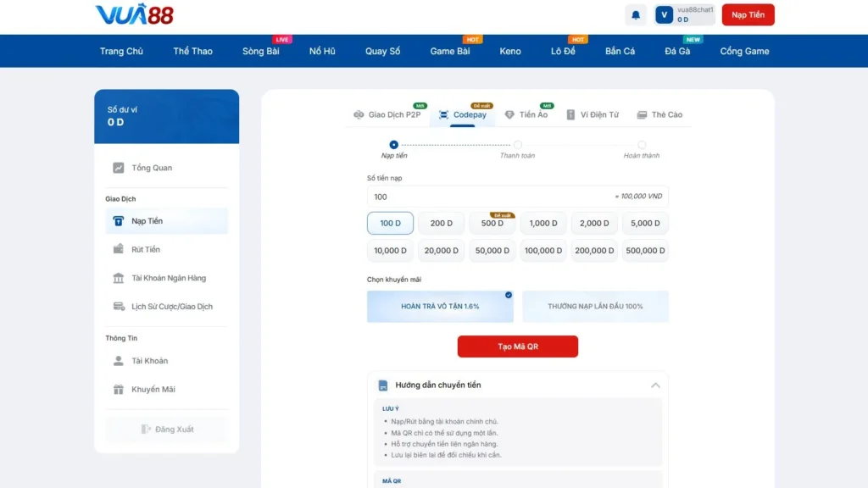Open the Sòng Bài navigation menu
This screenshot has height=488, width=868.
[260, 52]
